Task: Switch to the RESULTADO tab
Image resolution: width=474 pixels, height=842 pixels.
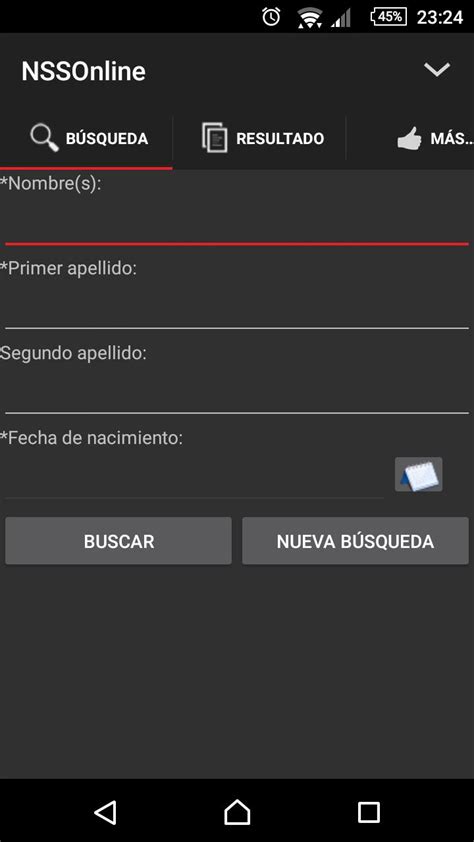Action: point(259,139)
